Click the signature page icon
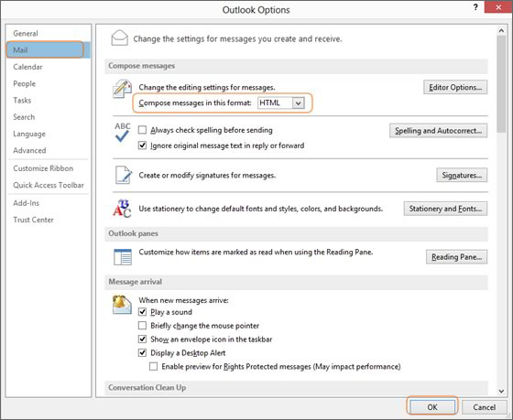 tap(124, 175)
